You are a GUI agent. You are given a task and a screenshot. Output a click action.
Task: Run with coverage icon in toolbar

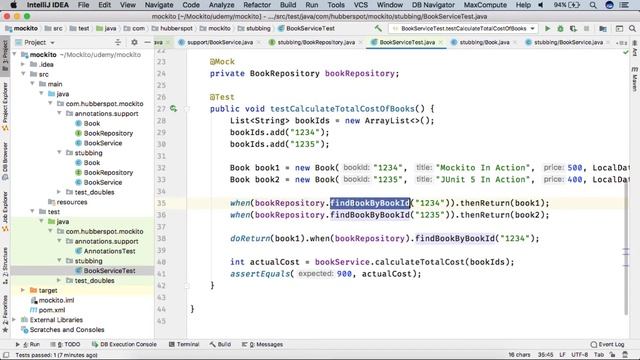click(x=573, y=29)
